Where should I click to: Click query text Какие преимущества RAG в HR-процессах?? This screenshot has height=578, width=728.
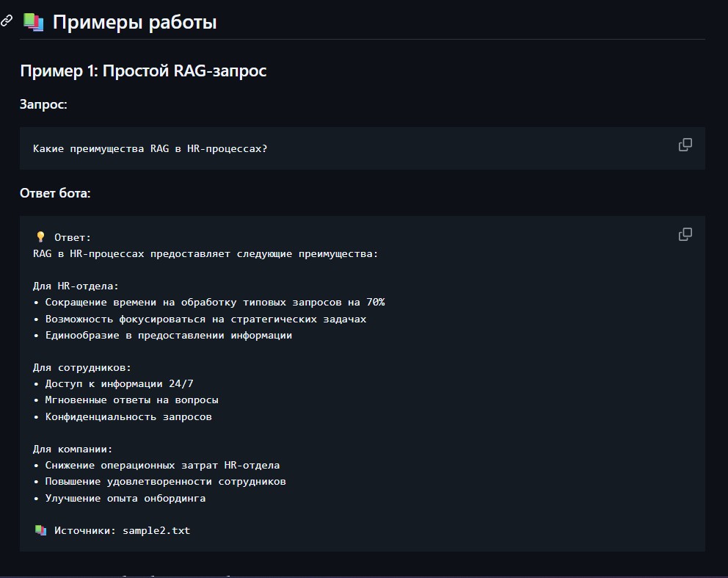150,148
